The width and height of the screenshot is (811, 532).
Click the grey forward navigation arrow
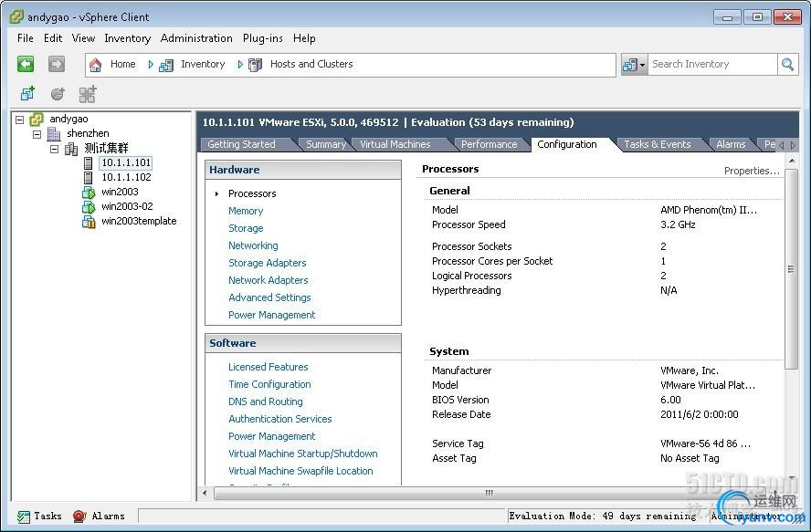(x=57, y=64)
